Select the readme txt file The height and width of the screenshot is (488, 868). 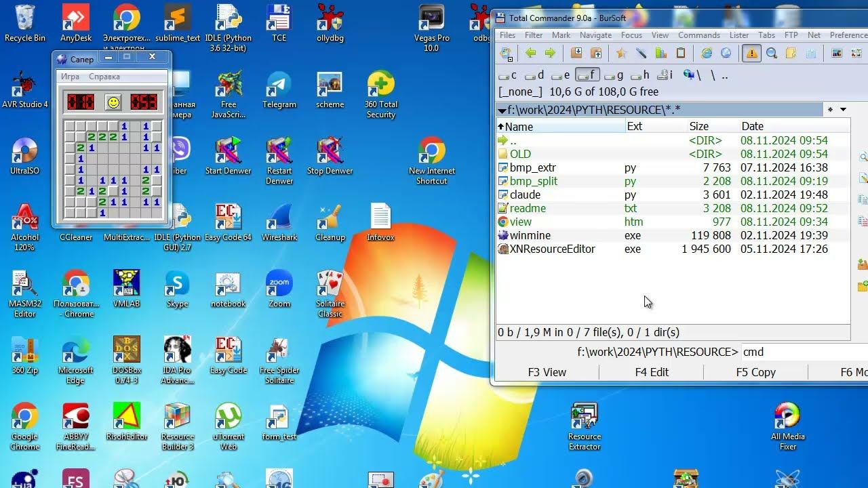673,208
